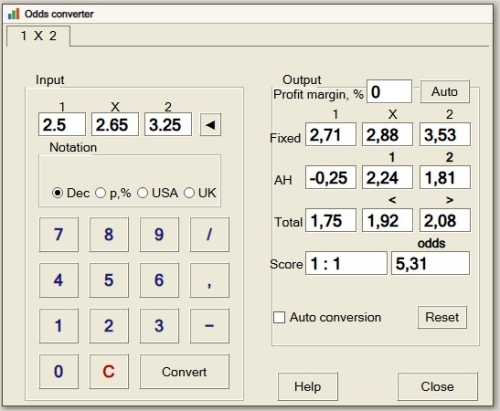Select the USA notation radio button

click(142, 193)
